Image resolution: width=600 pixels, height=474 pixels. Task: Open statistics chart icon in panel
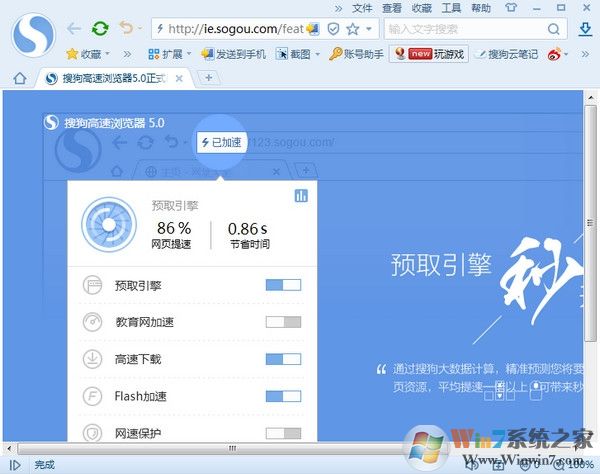click(x=301, y=195)
